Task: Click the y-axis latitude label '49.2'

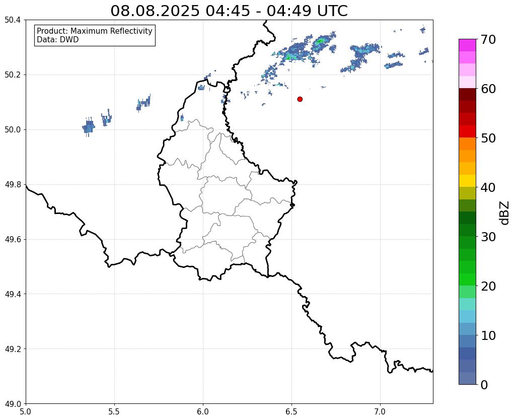Action: [x=13, y=349]
